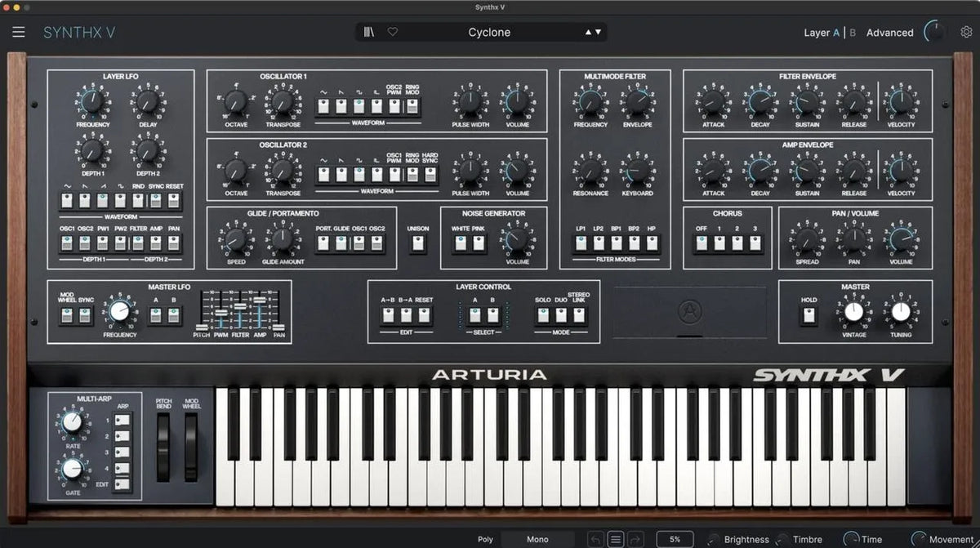Click SOLO in the Layer Control section
Image resolution: width=980 pixels, height=548 pixels.
point(543,314)
